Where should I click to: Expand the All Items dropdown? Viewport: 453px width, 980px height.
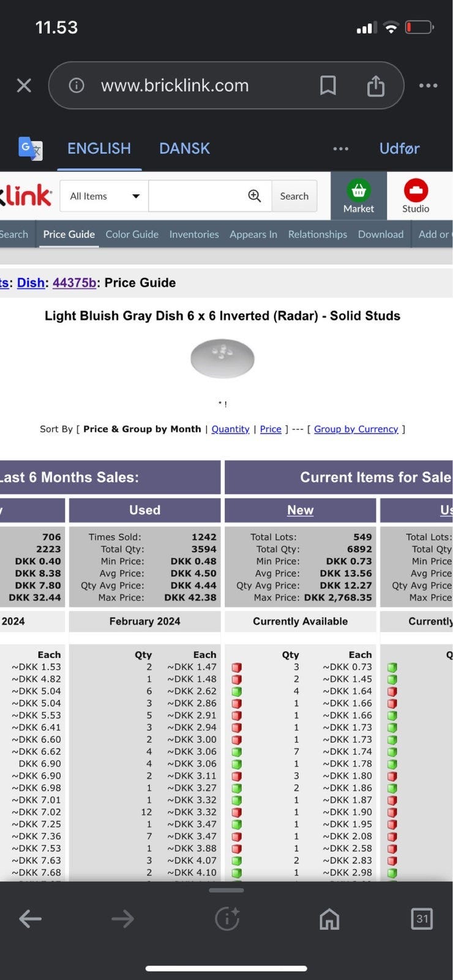point(104,196)
